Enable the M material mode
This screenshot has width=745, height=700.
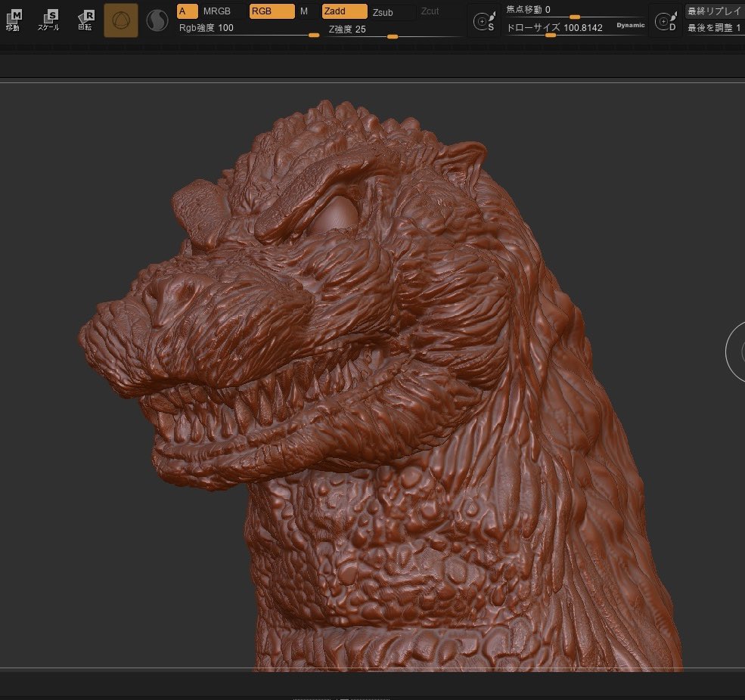[304, 11]
